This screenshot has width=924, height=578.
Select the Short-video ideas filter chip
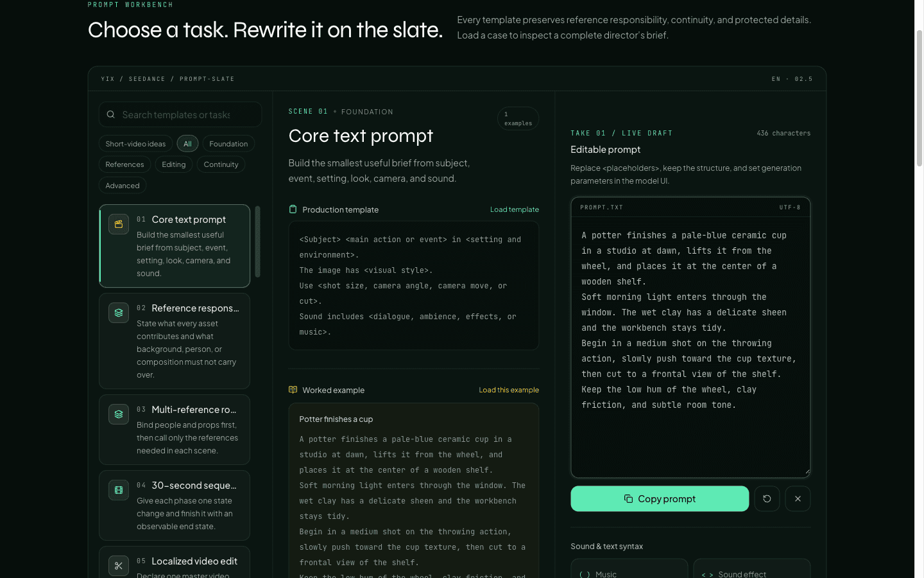pyautogui.click(x=135, y=144)
